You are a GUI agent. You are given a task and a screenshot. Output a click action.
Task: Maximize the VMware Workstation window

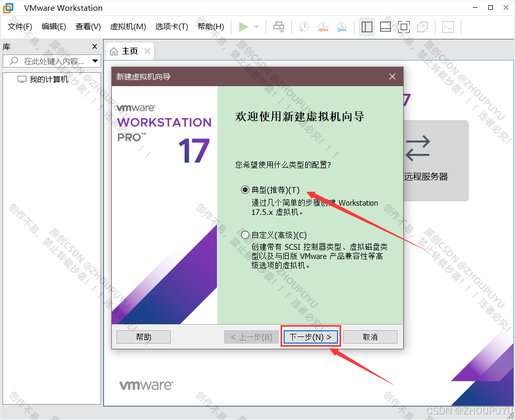(x=490, y=8)
